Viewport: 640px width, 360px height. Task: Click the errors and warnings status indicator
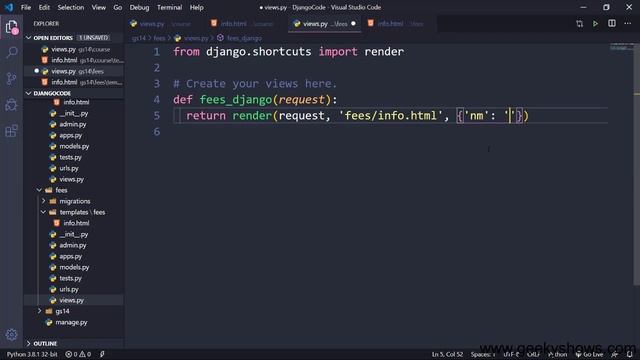(78, 354)
